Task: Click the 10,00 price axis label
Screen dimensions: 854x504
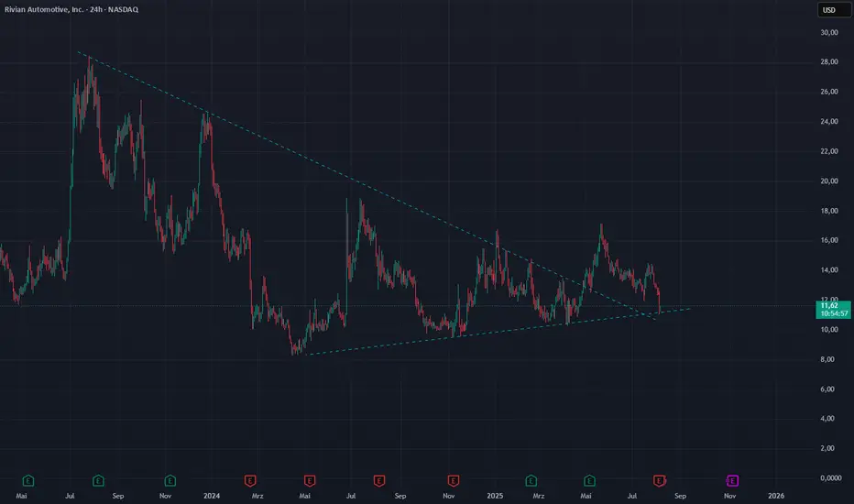Action: (829, 330)
